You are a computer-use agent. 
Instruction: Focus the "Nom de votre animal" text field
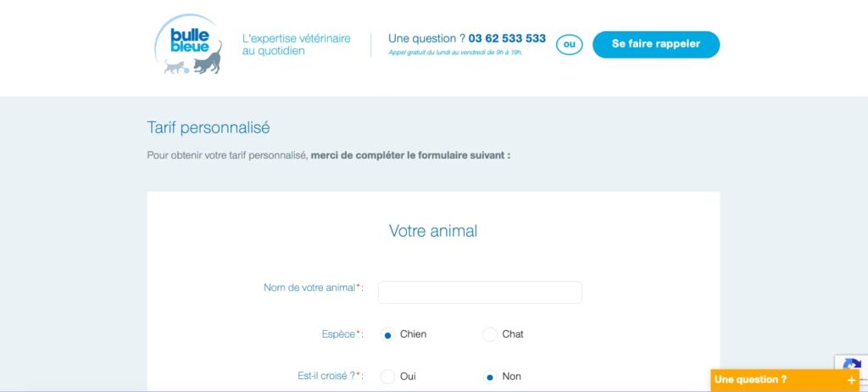click(480, 292)
